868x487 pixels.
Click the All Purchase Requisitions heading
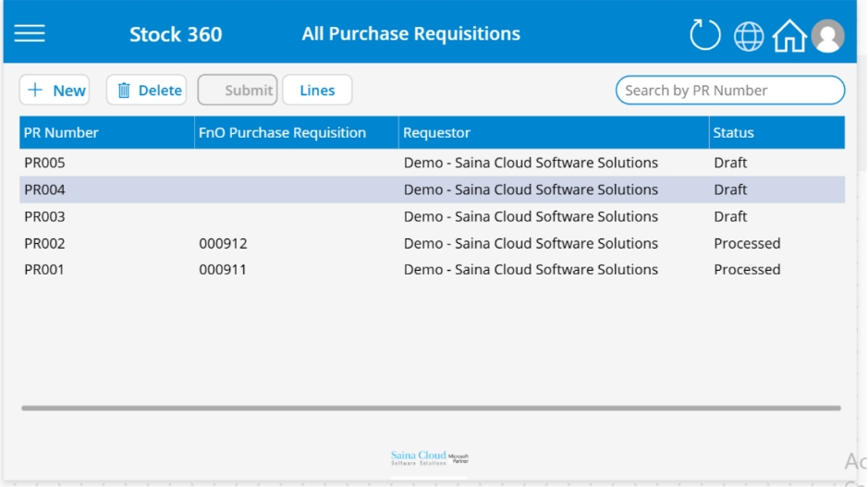coord(410,34)
